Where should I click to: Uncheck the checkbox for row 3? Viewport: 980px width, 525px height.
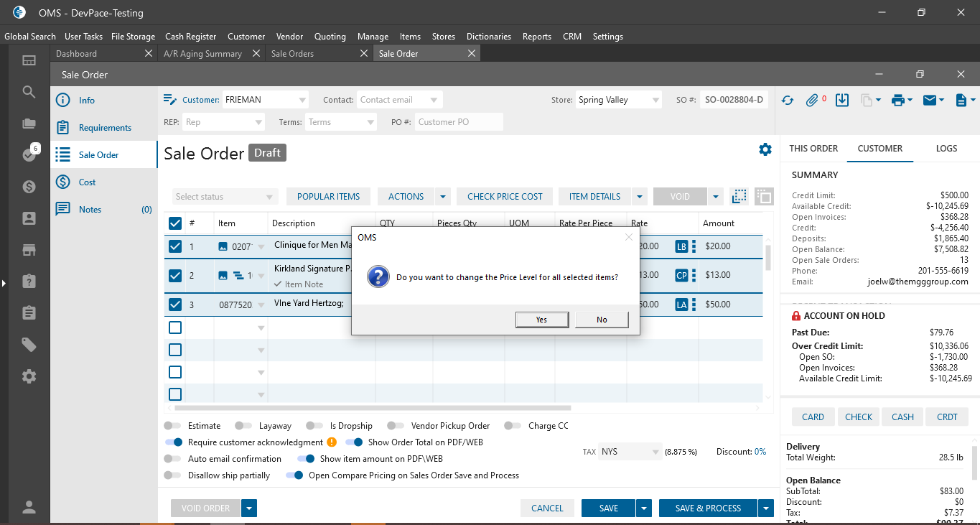175,305
